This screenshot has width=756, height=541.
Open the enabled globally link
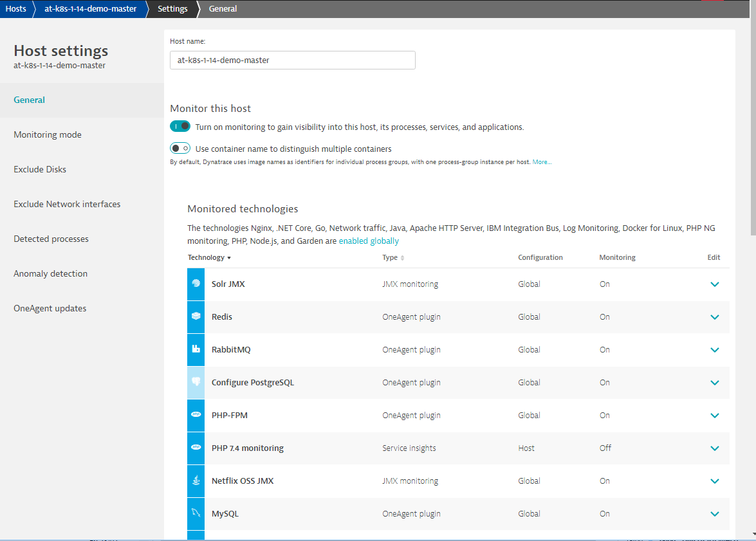point(369,241)
